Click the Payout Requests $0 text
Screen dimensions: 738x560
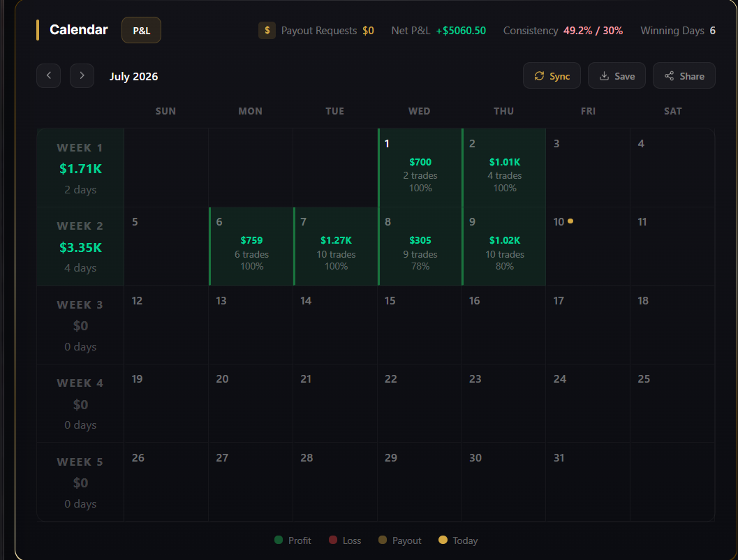point(327,31)
